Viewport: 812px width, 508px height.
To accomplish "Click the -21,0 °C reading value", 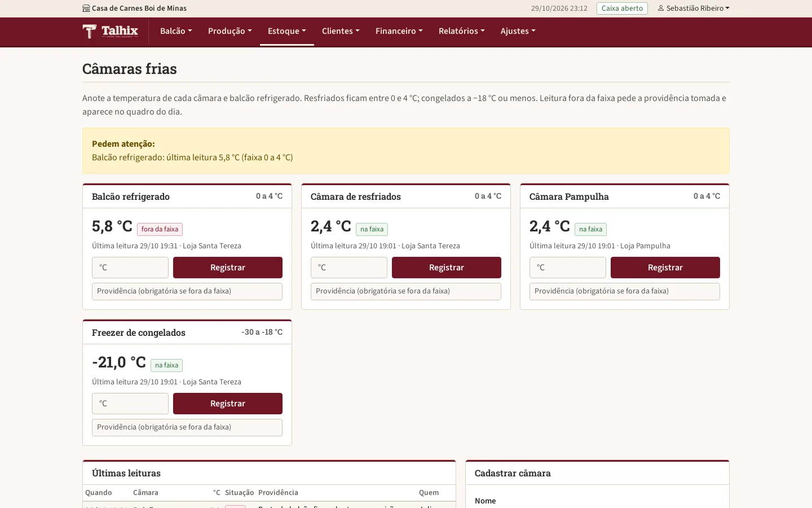I will [x=119, y=362].
